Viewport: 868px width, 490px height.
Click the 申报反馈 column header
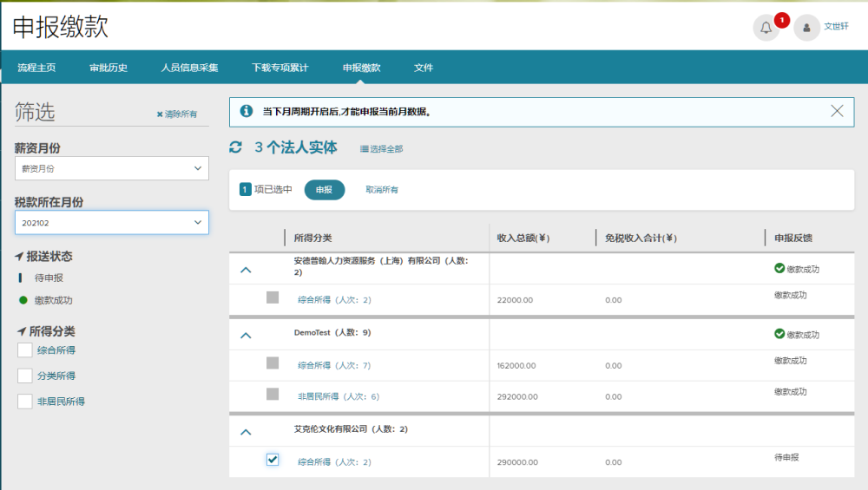(793, 238)
